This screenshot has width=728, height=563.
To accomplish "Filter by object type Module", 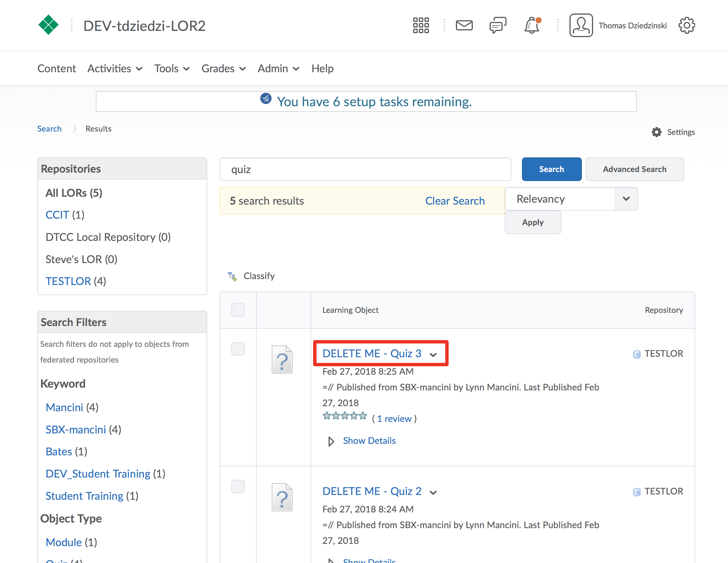I will coord(63,542).
